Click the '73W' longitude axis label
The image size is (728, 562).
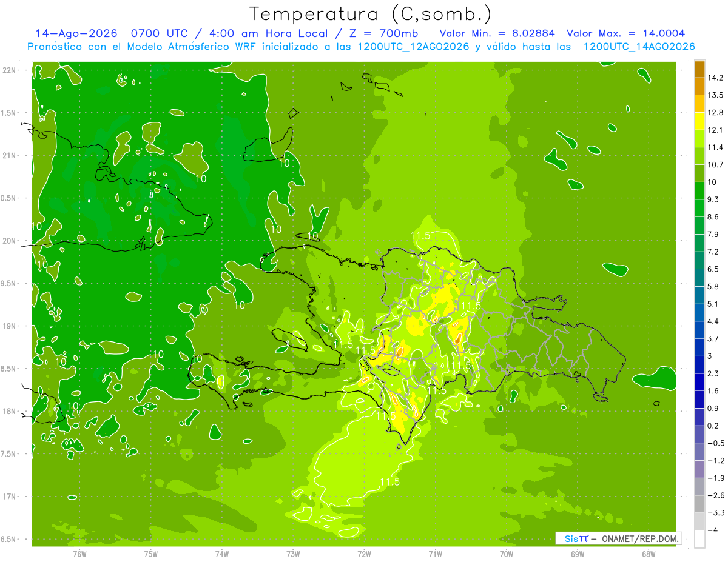click(293, 554)
